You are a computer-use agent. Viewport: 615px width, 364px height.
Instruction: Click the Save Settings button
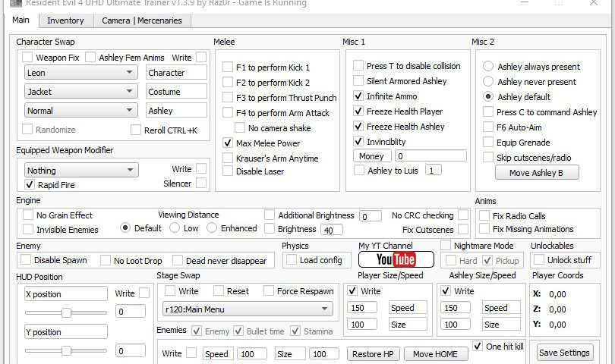coord(564,352)
